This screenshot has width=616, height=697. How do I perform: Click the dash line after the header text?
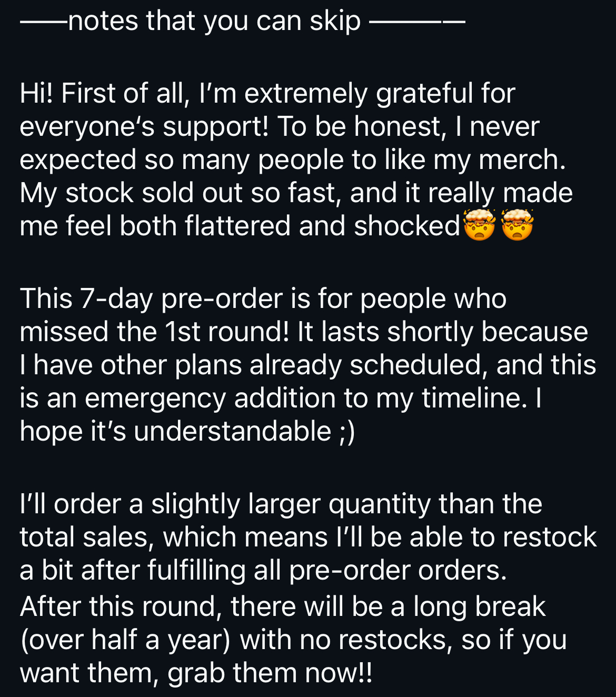pyautogui.click(x=417, y=22)
